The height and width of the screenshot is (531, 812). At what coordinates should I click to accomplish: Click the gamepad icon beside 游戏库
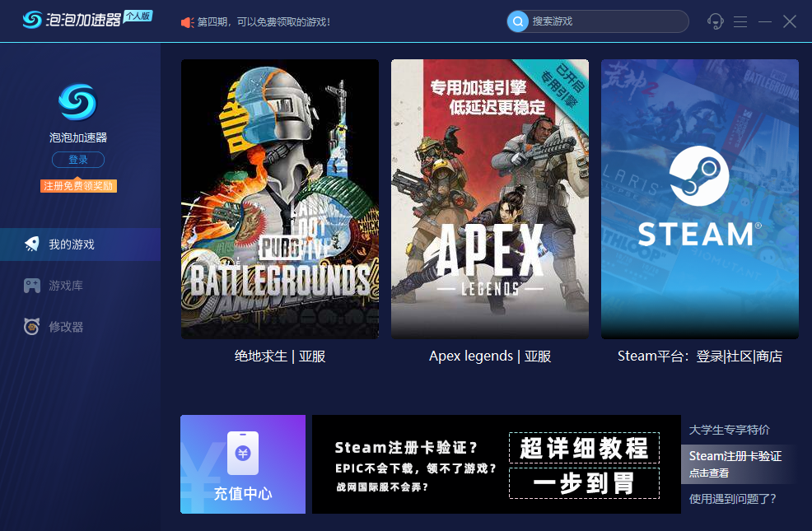pos(32,286)
